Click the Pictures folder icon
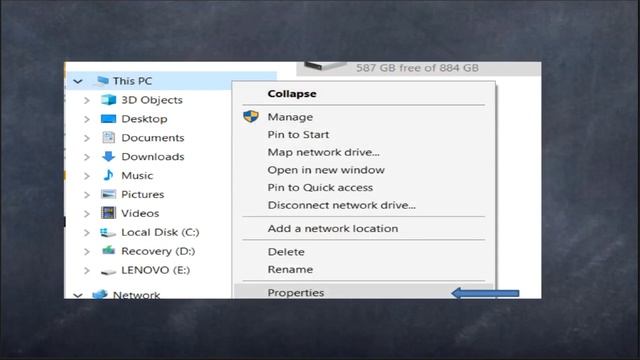Screen dimensions: 640x360 [x=108, y=194]
